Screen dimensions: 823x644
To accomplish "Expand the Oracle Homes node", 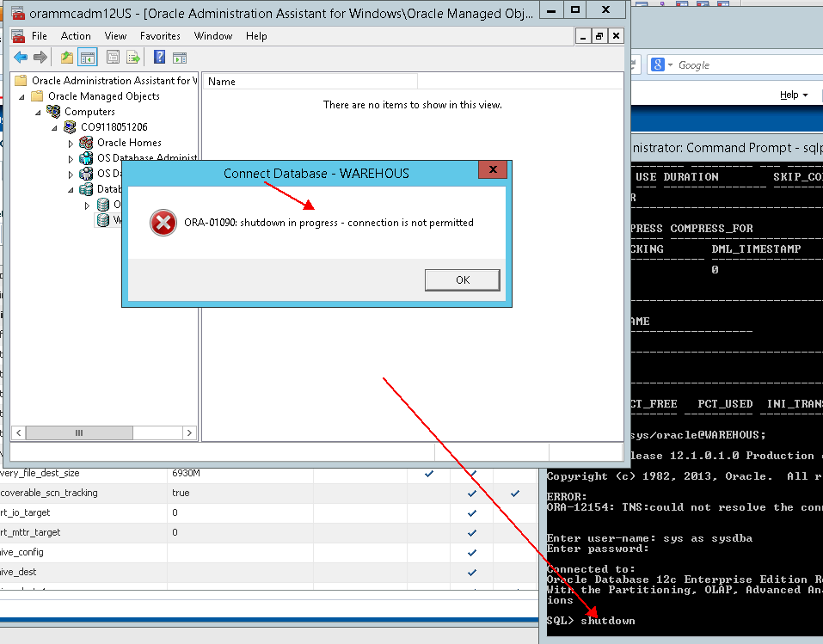I will coord(71,144).
